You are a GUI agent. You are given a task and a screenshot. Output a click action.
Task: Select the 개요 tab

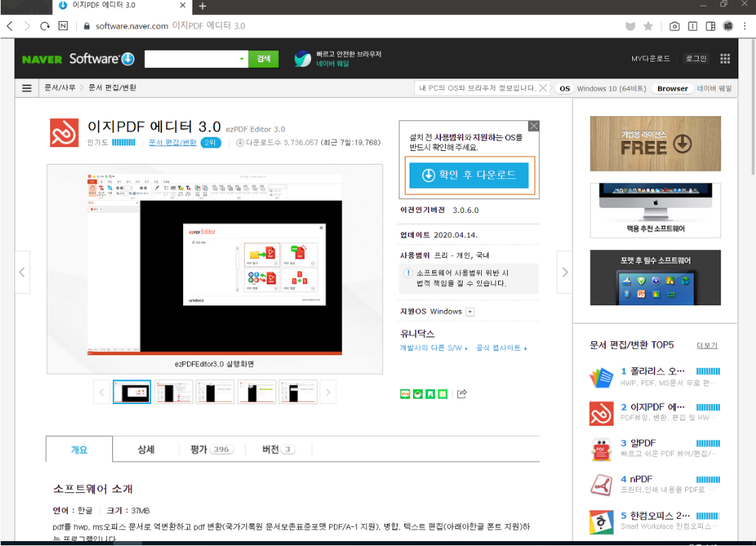[80, 449]
